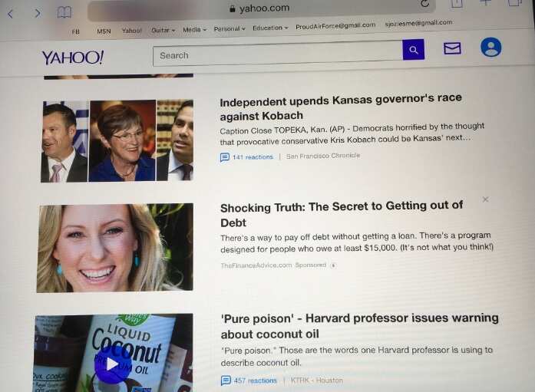Open 141 reactions comment icon
This screenshot has height=392, width=535.
224,157
